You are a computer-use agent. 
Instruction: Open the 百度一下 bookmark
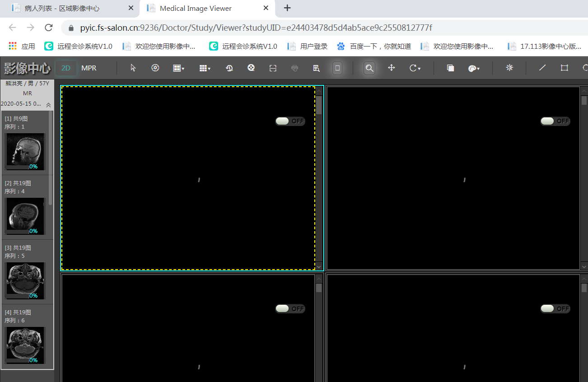(375, 46)
